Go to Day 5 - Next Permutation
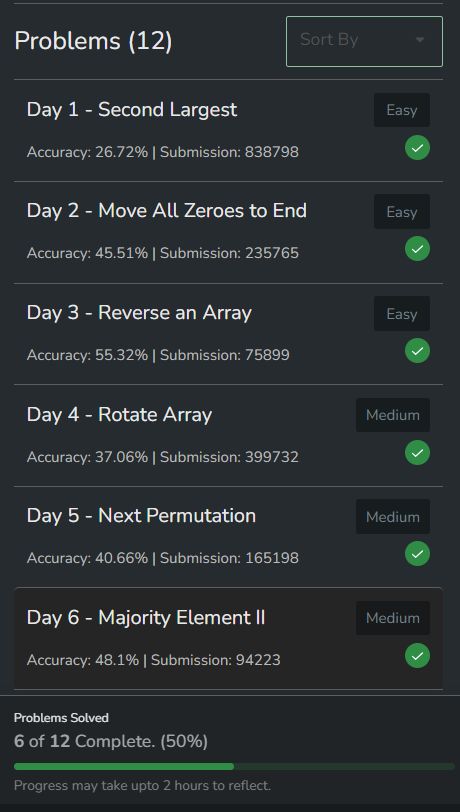Screen dimensions: 460x812 [x=141, y=515]
